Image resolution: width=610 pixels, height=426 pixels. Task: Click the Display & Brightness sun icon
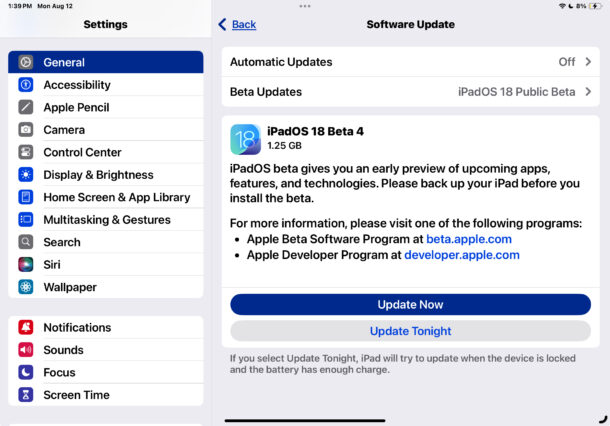(x=26, y=175)
